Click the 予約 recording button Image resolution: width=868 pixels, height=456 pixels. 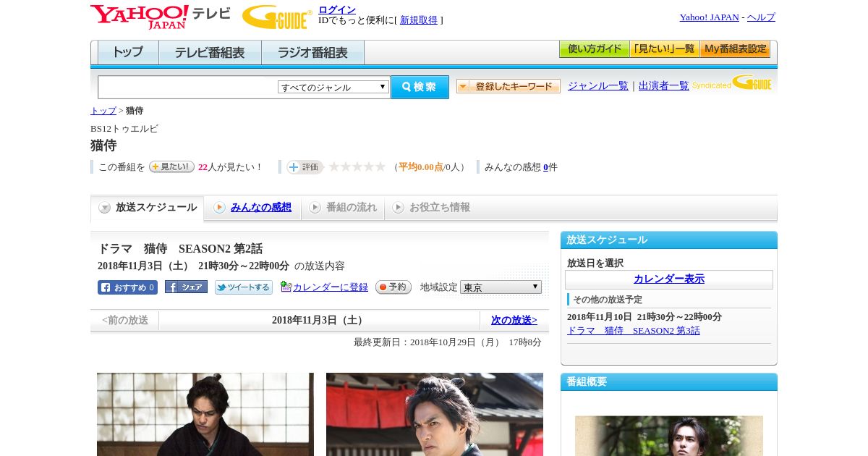coord(393,287)
